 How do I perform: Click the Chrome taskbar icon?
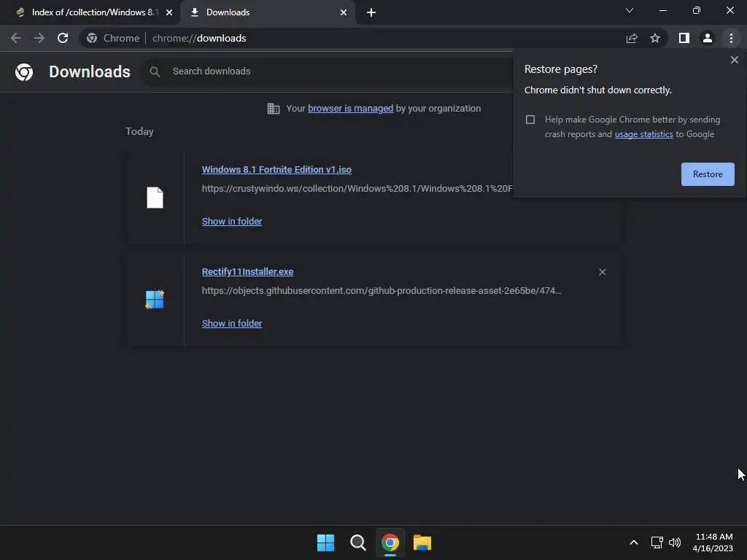click(390, 542)
